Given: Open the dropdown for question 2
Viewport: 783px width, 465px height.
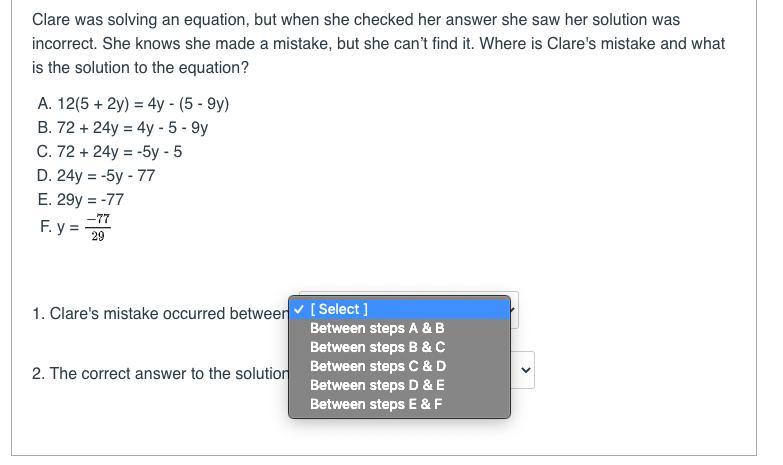Looking at the screenshot, I should pos(525,372).
